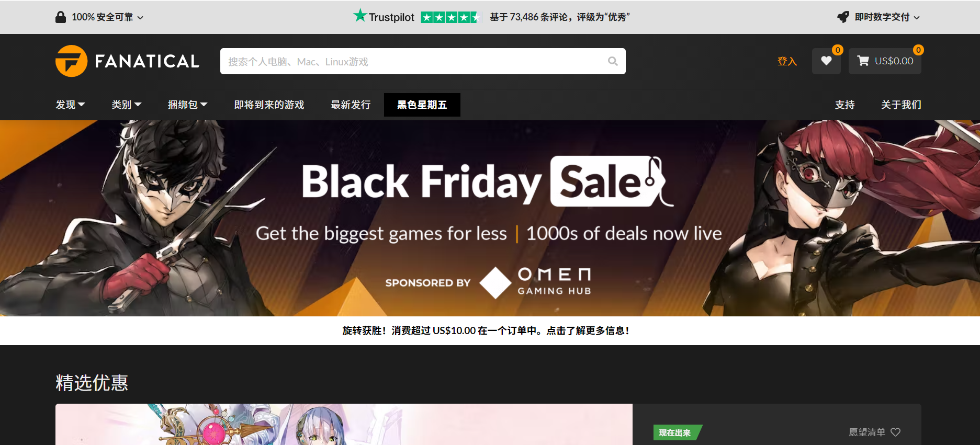The width and height of the screenshot is (980, 445).
Task: Click the Trustpilot five-star rating
Action: coord(450,17)
